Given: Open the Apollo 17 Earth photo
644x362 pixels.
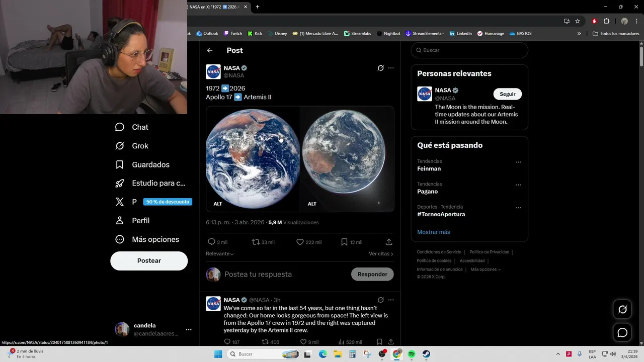Looking at the screenshot, I should 253,159.
